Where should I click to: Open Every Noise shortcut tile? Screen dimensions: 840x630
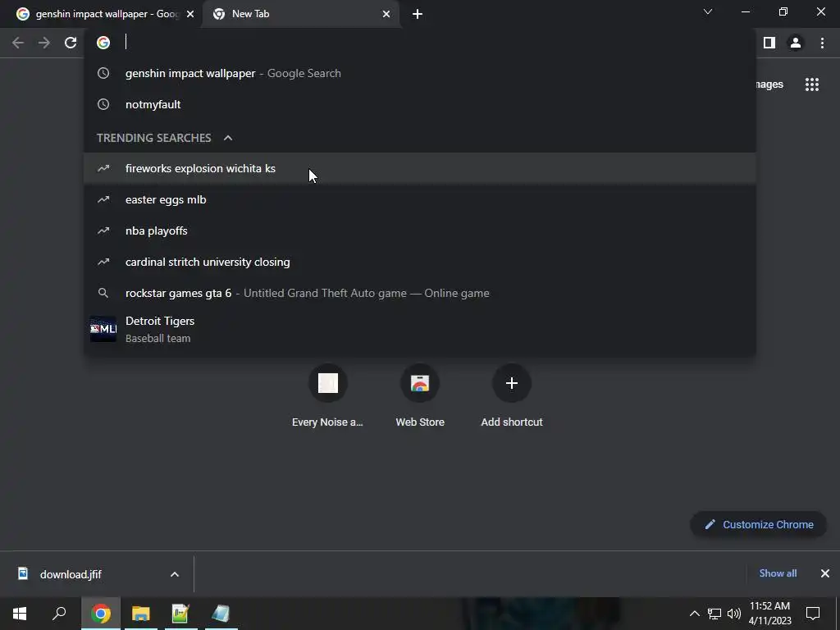click(328, 395)
